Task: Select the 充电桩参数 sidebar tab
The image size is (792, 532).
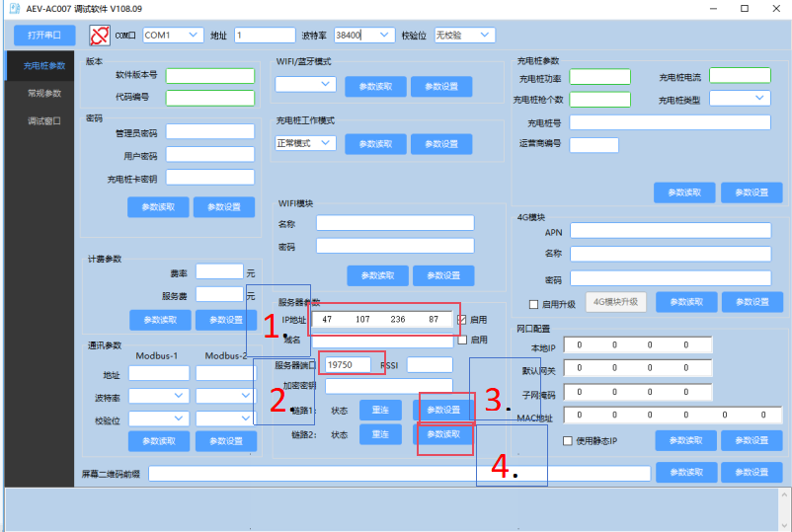Action: pyautogui.click(x=43, y=66)
